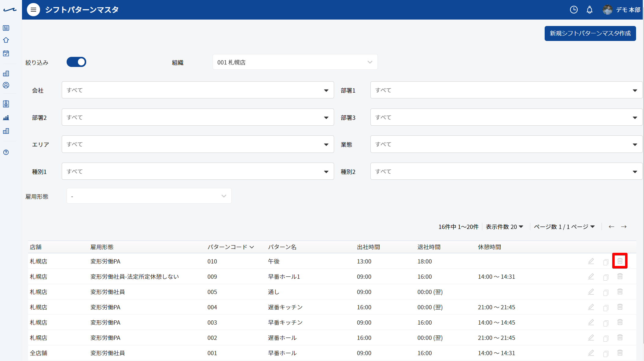The height and width of the screenshot is (361, 644).
Task: Edit the 遅番キッチン pattern
Action: tap(591, 307)
